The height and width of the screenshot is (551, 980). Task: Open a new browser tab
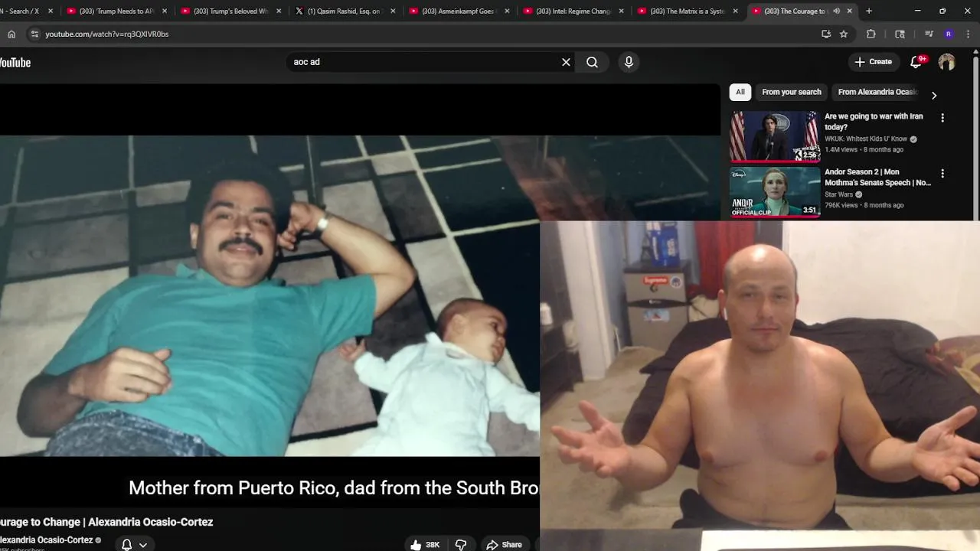[x=869, y=11]
